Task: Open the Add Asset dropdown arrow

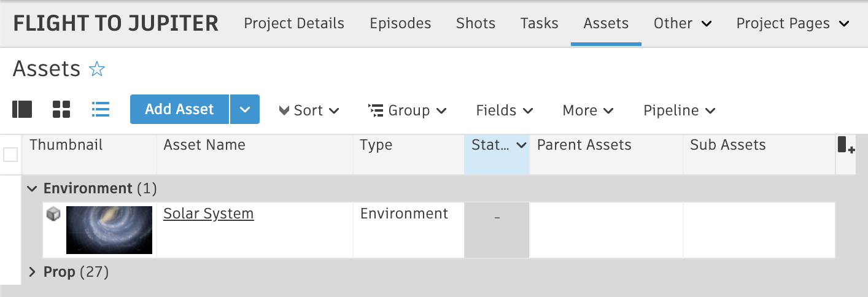Action: pos(245,110)
